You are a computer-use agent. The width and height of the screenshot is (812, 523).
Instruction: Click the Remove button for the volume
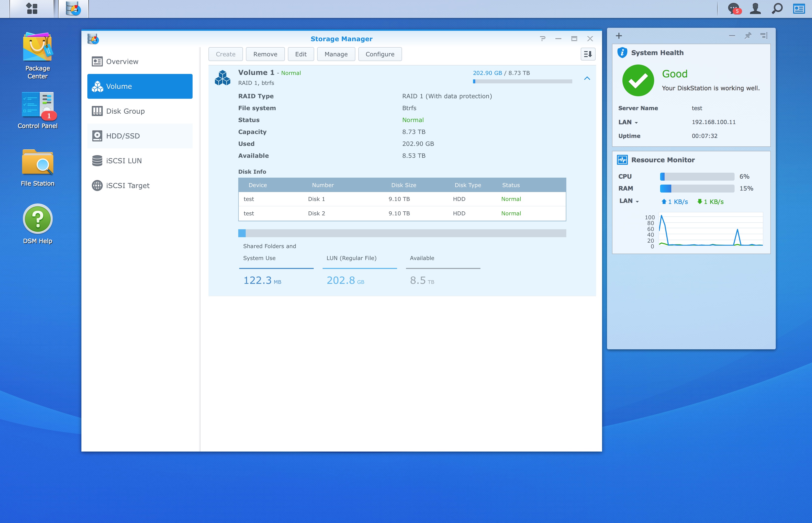pyautogui.click(x=265, y=54)
